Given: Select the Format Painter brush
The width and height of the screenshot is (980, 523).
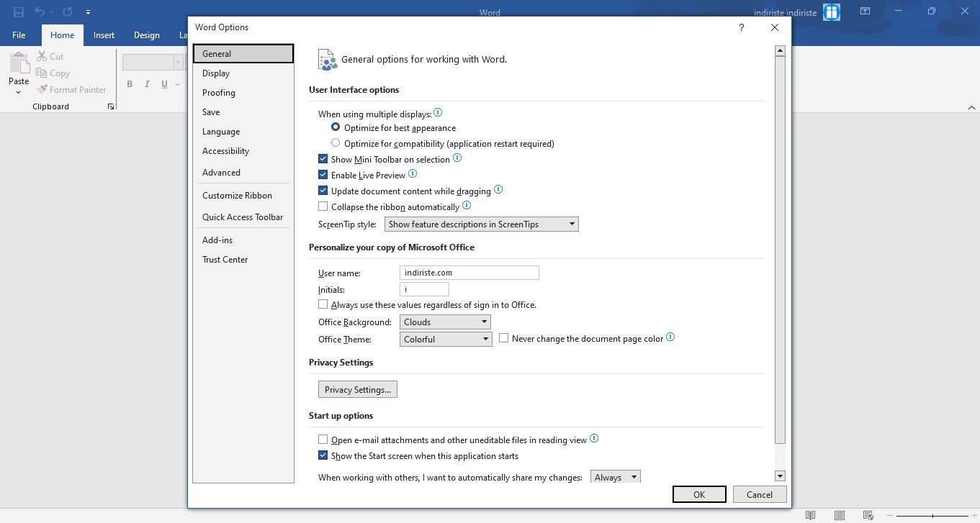Looking at the screenshot, I should click(x=42, y=89).
